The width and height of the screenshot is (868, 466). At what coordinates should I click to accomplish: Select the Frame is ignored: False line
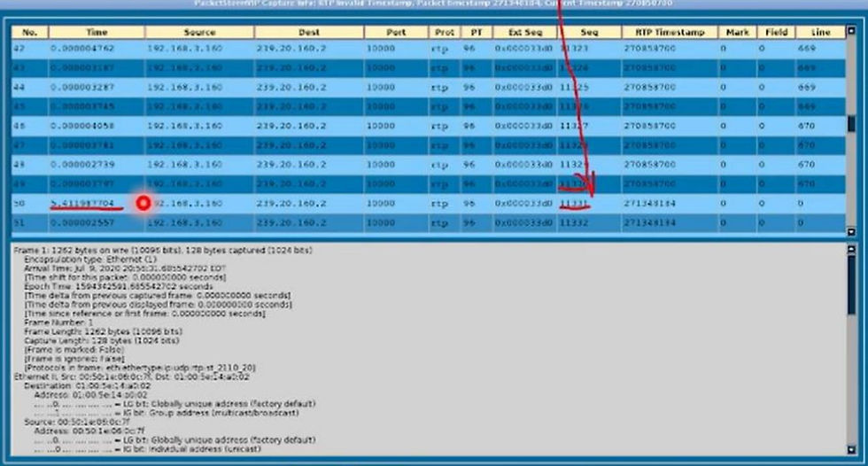pos(74,359)
